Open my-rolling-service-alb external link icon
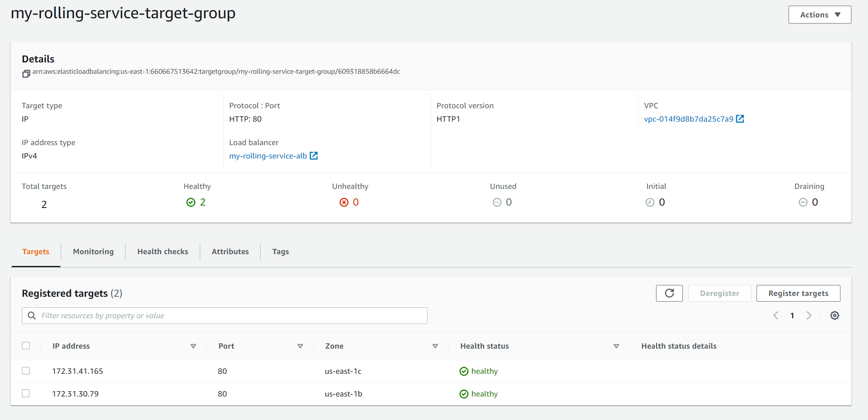 (x=313, y=155)
